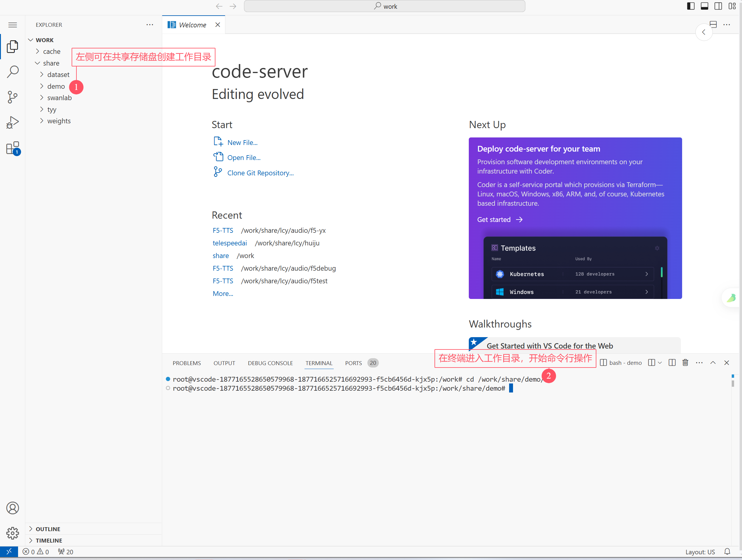Click the work command center search box

tap(385, 6)
